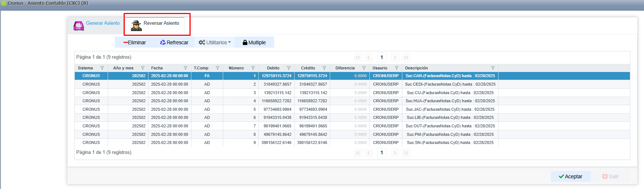Click credit value 390156122.6146
This screenshot has width=644, height=189.
pos(312,142)
